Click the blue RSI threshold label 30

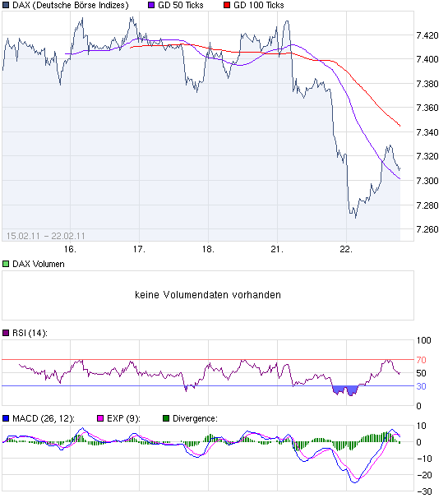[422, 386]
